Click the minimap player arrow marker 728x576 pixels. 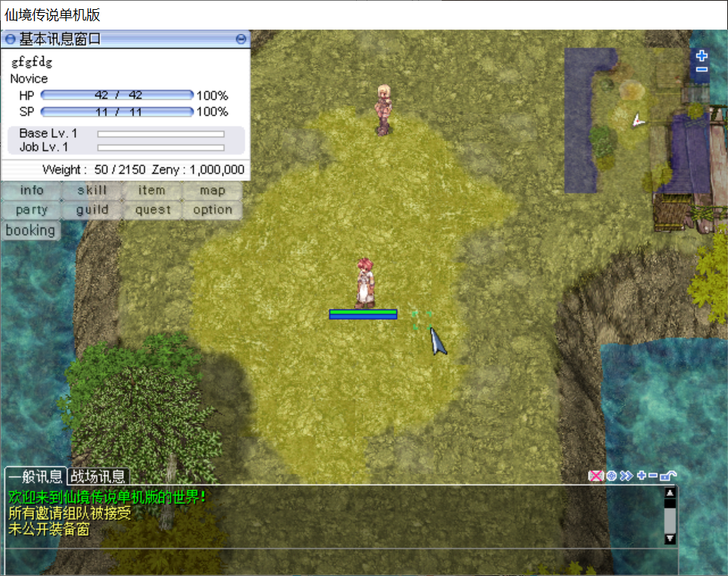[639, 121]
